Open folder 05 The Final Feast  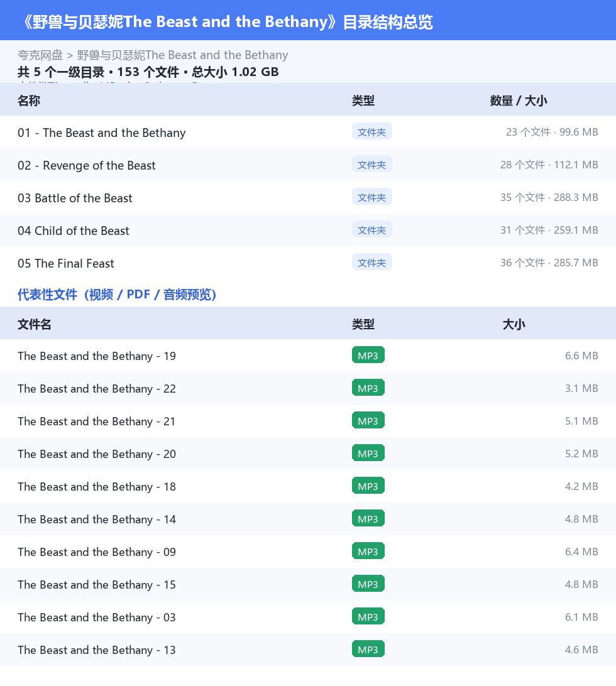(65, 263)
